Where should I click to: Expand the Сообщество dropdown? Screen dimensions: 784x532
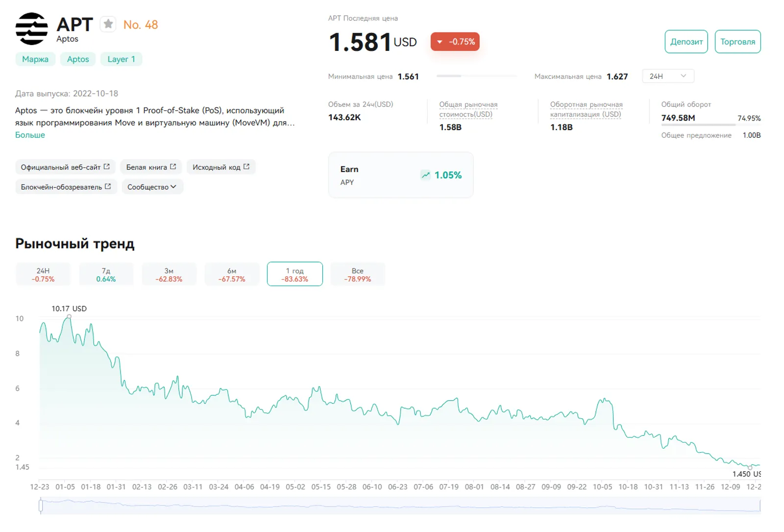coord(152,187)
